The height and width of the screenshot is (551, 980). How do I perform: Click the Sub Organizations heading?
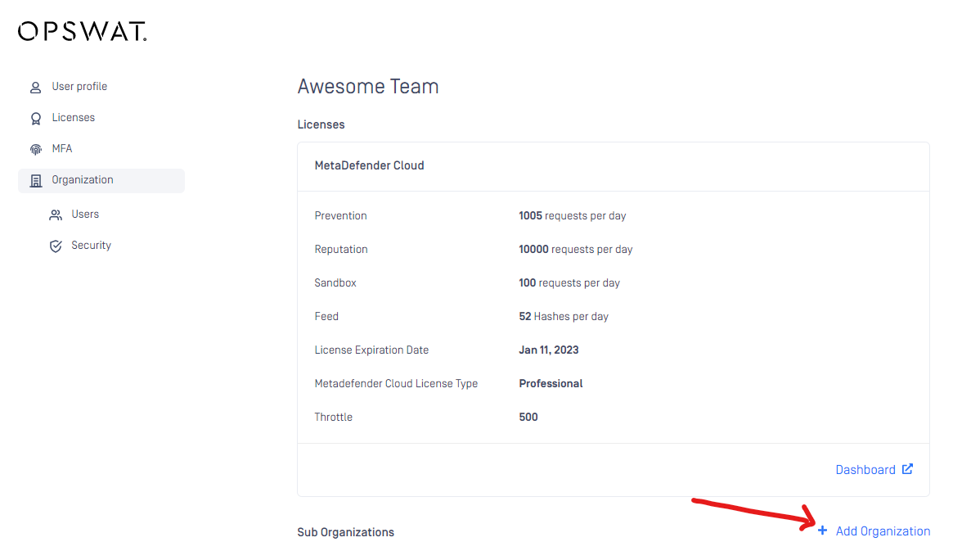[346, 532]
